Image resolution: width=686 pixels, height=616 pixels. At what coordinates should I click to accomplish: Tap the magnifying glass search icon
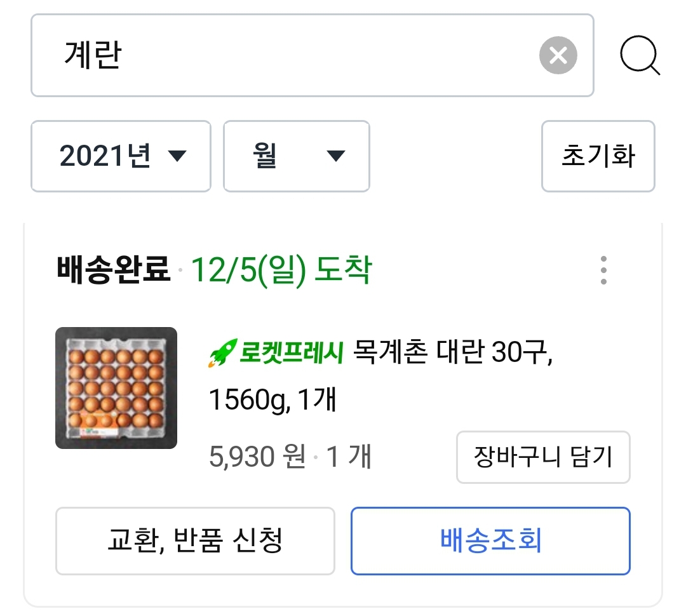(x=639, y=57)
